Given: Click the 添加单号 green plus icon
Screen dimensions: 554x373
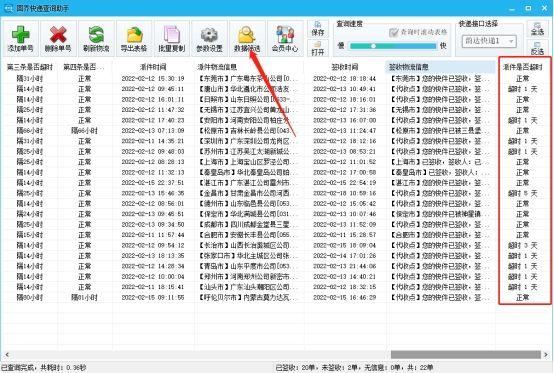Looking at the screenshot, I should coord(21,35).
